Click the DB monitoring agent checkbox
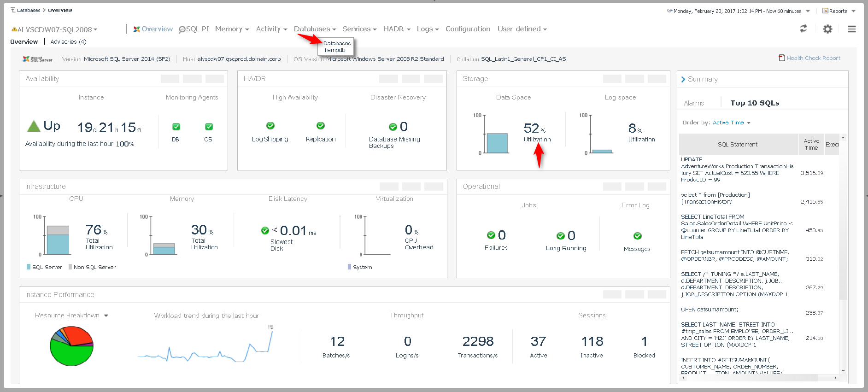This screenshot has height=392, width=868. pos(176,127)
